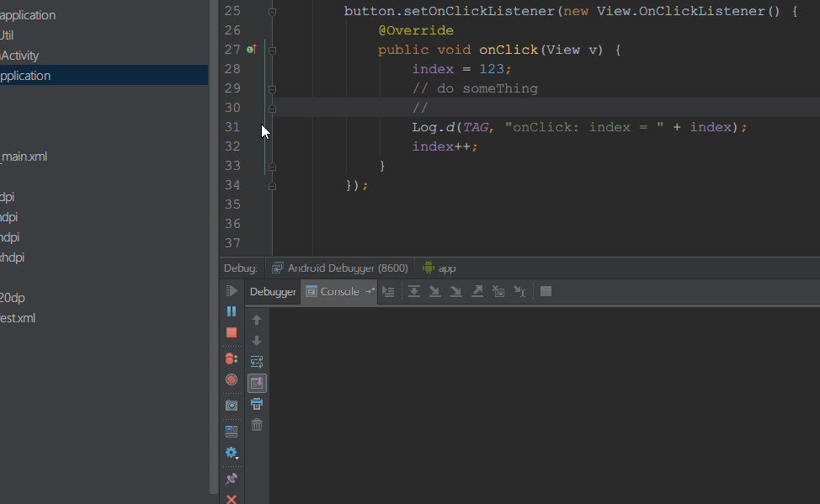Open main.xml from the sidebar

[x=24, y=156]
